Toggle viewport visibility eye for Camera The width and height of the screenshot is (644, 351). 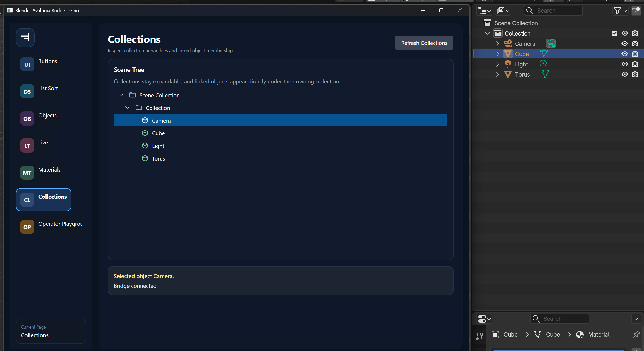pos(625,43)
